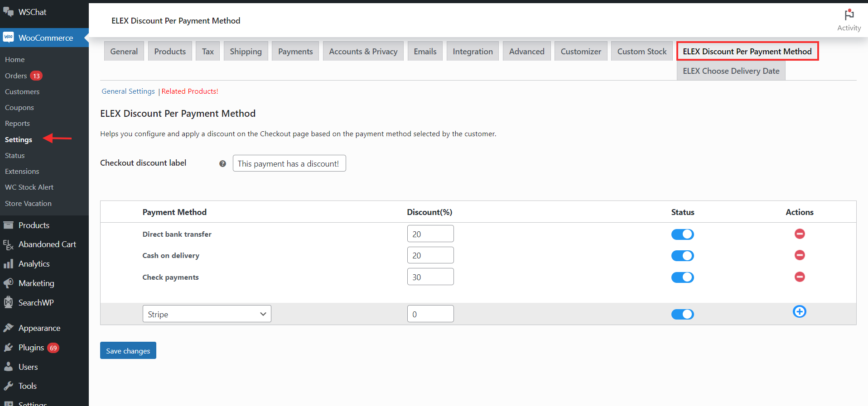Click the SearchWP icon in sidebar
868x406 pixels.
coord(9,302)
